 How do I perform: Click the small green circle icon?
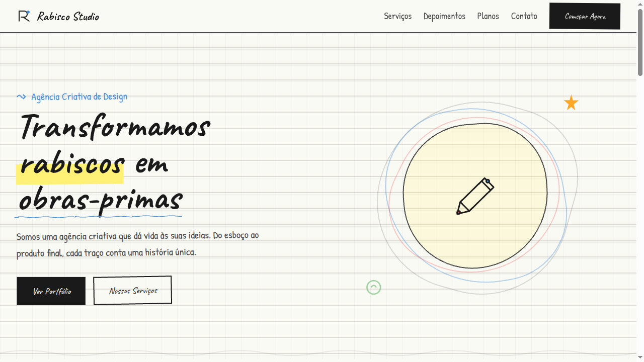click(373, 287)
